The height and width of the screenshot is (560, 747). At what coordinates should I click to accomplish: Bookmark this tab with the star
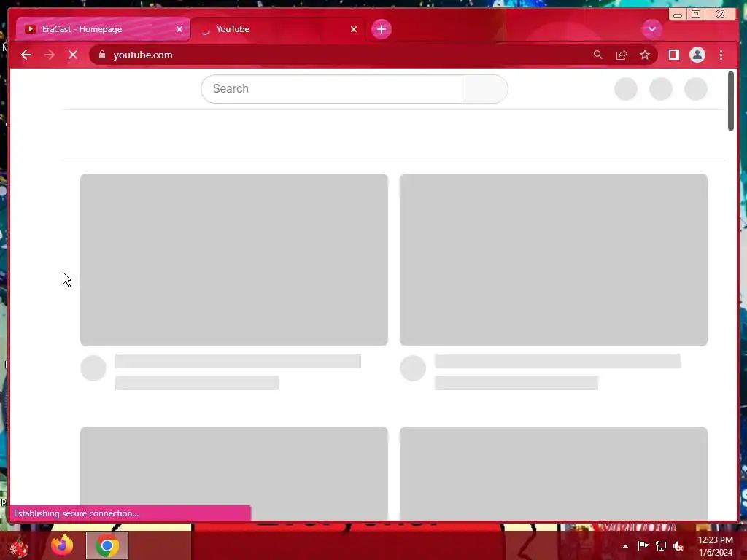pyautogui.click(x=645, y=55)
